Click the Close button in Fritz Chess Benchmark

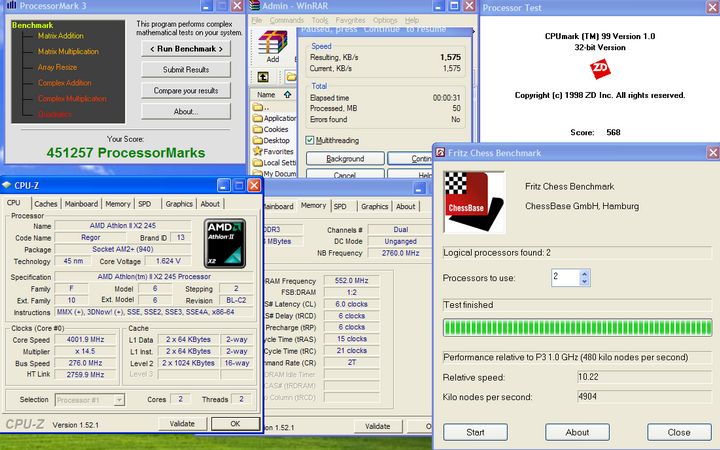679,433
